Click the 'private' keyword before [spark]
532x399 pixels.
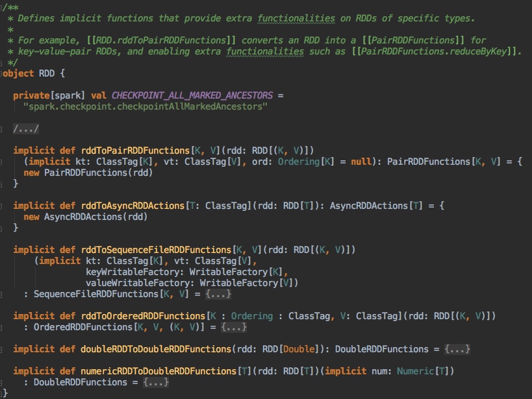31,95
